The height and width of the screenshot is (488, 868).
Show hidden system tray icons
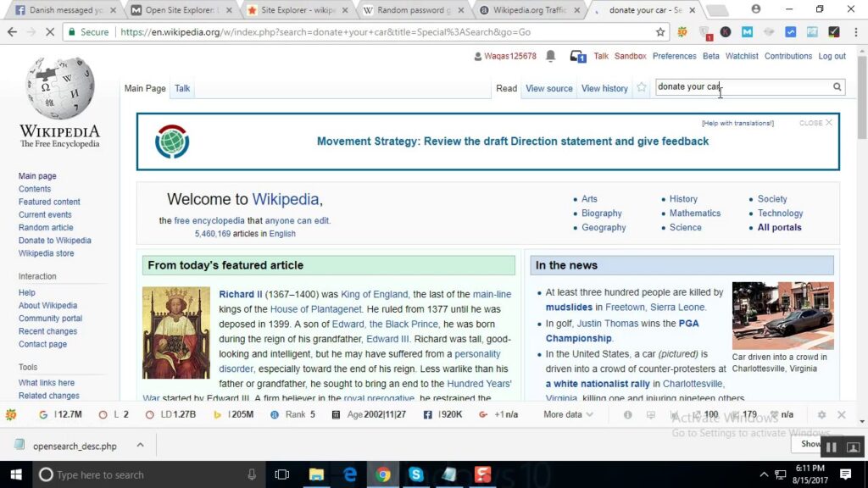click(764, 474)
